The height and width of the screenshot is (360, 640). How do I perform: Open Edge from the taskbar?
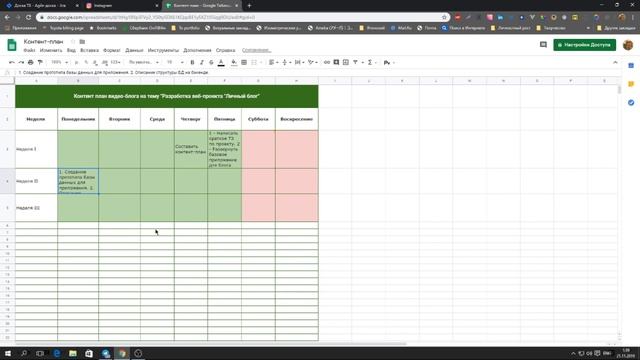pyautogui.click(x=57, y=353)
